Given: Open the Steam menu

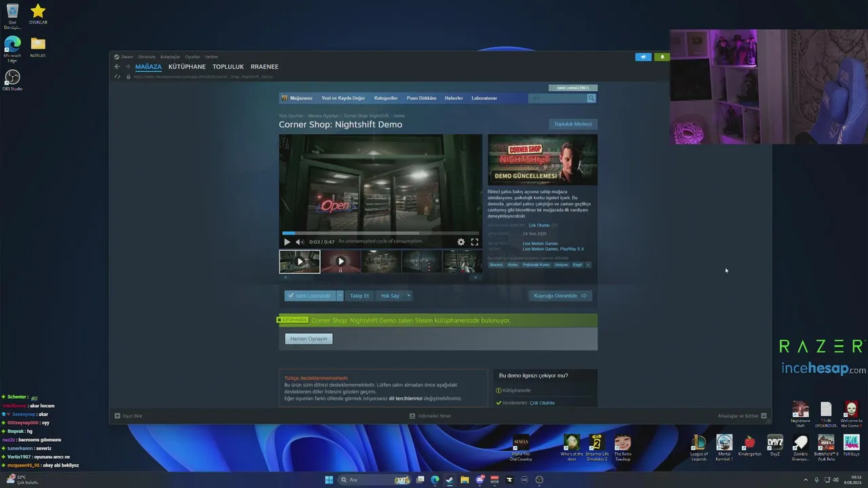Looking at the screenshot, I should (x=127, y=57).
